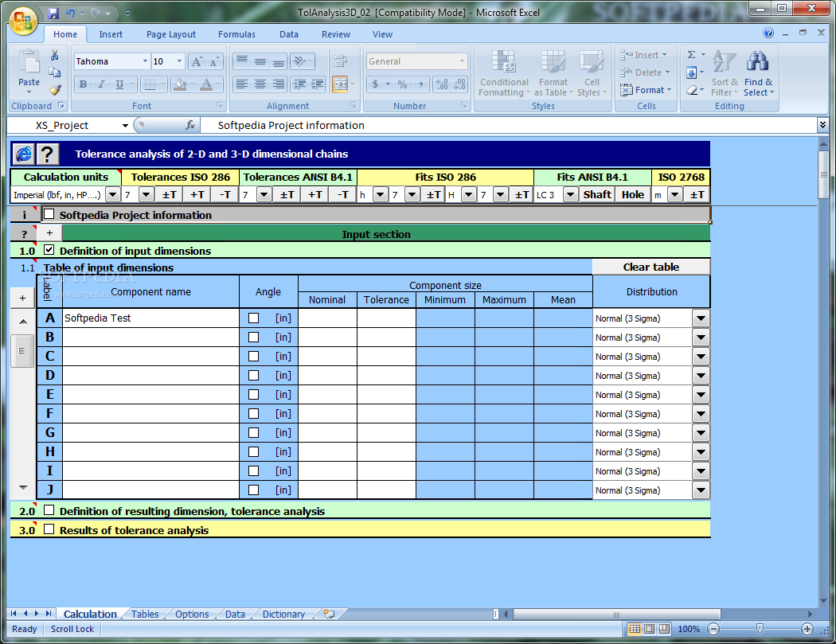Image resolution: width=836 pixels, height=644 pixels.
Task: Open Distribution dropdown for row D
Action: pos(701,376)
